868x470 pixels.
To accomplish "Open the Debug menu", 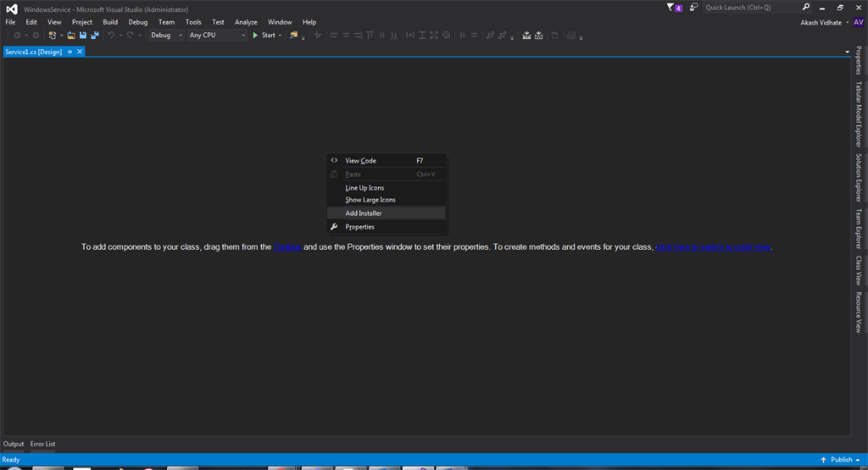I will pos(138,22).
